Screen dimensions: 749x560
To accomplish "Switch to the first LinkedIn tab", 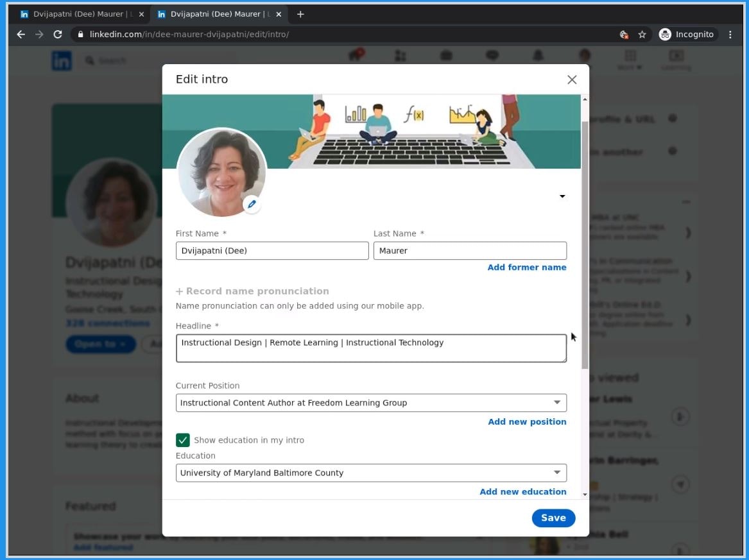I will point(82,14).
